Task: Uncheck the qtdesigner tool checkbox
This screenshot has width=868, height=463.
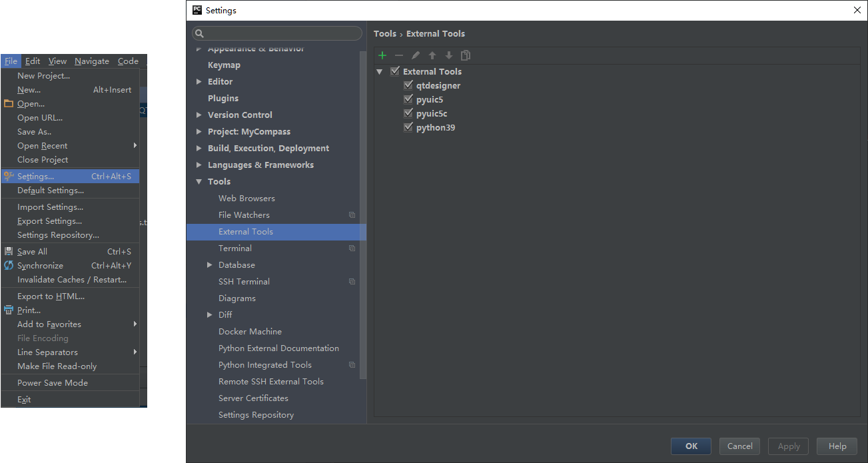Action: pyautogui.click(x=408, y=85)
